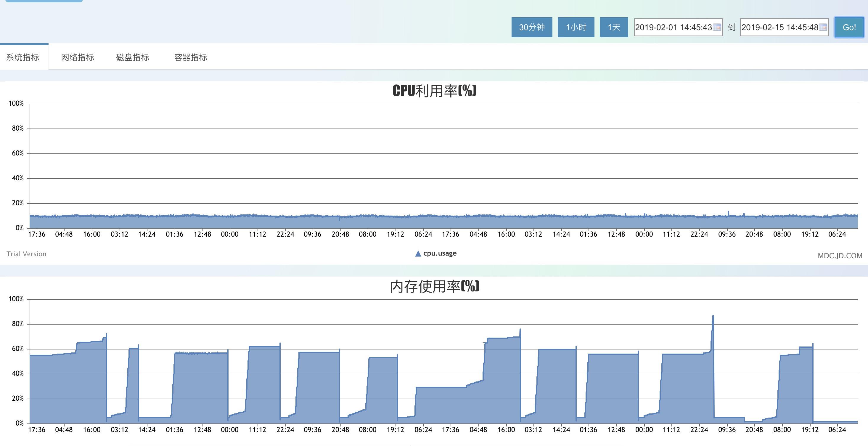
Task: Click the 内存使用率(%) chart title
Action: [x=434, y=286]
